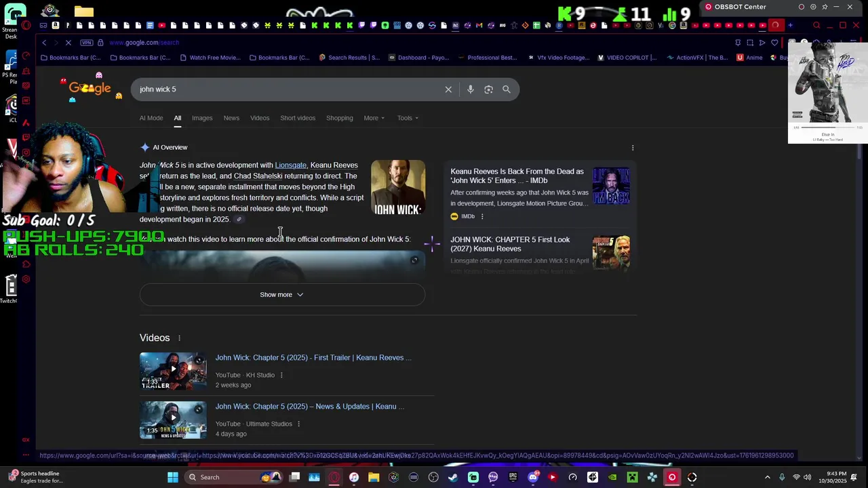Switch to Videos tab
This screenshot has height=488, width=868.
pos(260,118)
